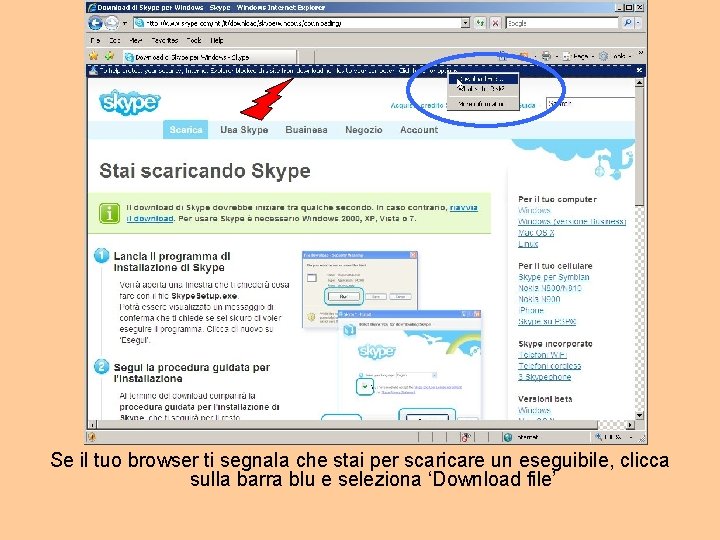The height and width of the screenshot is (540, 720).
Task: Open the Tools menu
Action: point(194,40)
